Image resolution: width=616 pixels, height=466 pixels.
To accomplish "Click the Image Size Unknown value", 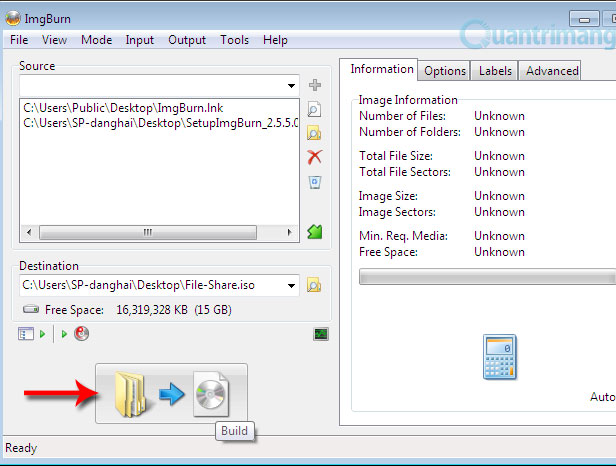I will point(499,196).
